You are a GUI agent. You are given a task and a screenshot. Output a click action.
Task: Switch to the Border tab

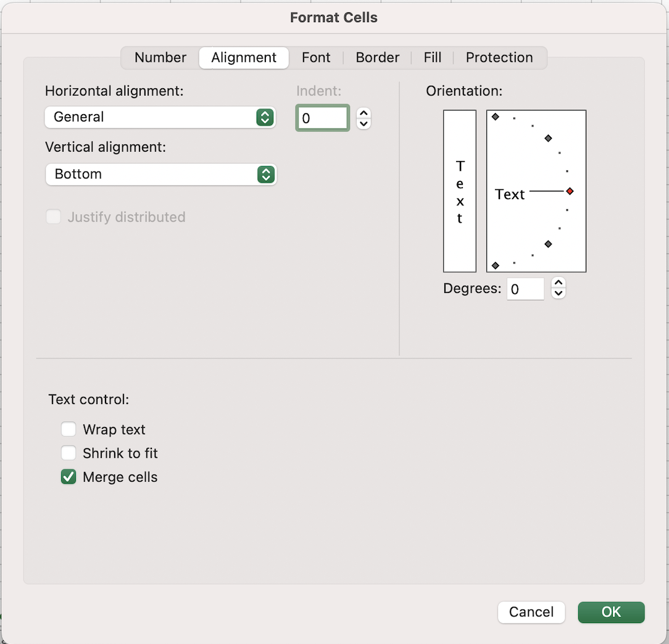pos(378,57)
